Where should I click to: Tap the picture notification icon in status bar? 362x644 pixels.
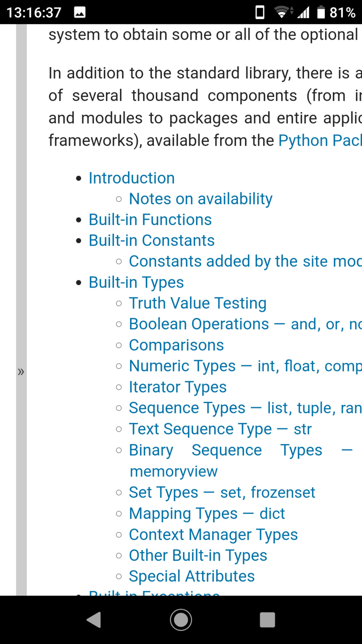click(80, 12)
